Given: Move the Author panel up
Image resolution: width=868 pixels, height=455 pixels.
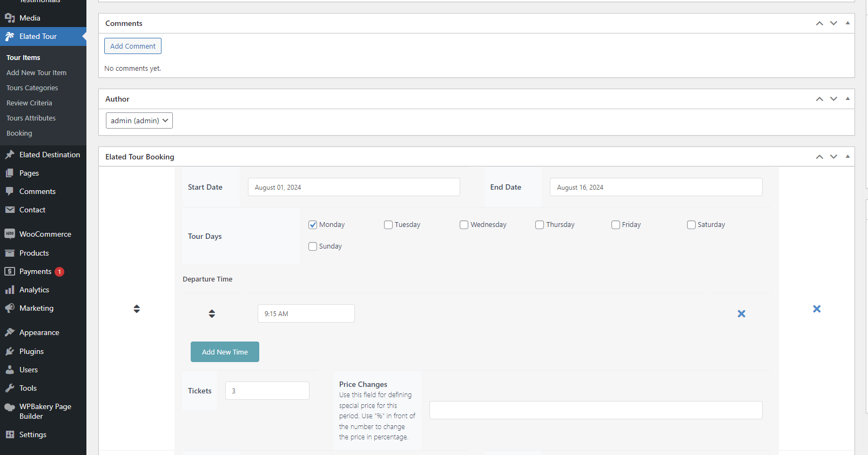Looking at the screenshot, I should click(x=819, y=99).
